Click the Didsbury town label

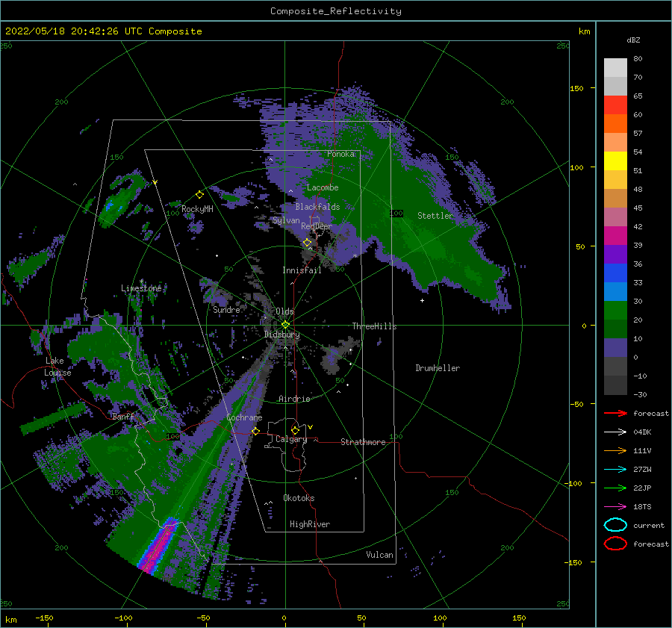point(281,335)
